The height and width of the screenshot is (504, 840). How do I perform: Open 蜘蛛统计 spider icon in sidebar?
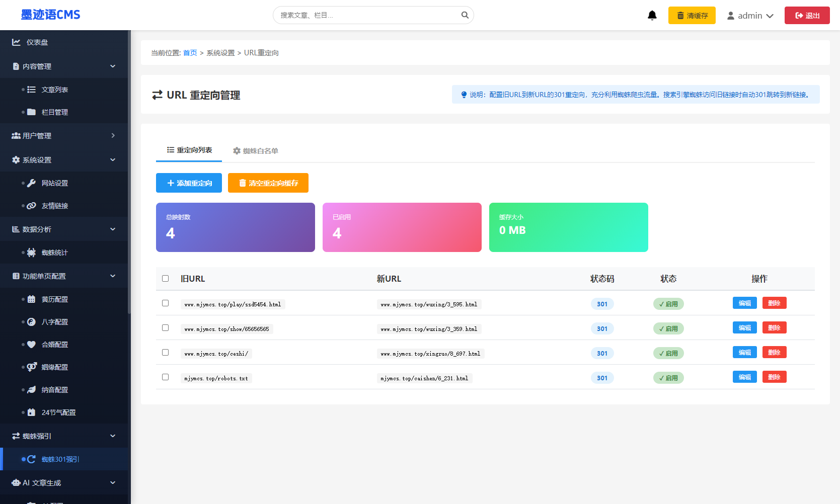tap(31, 253)
